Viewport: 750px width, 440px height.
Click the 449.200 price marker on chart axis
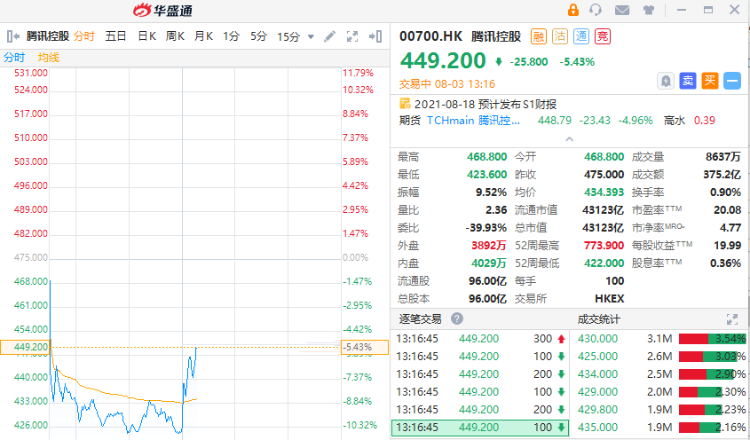coord(25,347)
